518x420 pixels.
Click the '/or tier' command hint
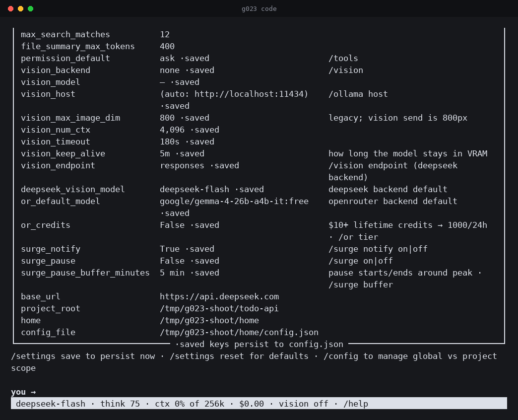coord(358,237)
